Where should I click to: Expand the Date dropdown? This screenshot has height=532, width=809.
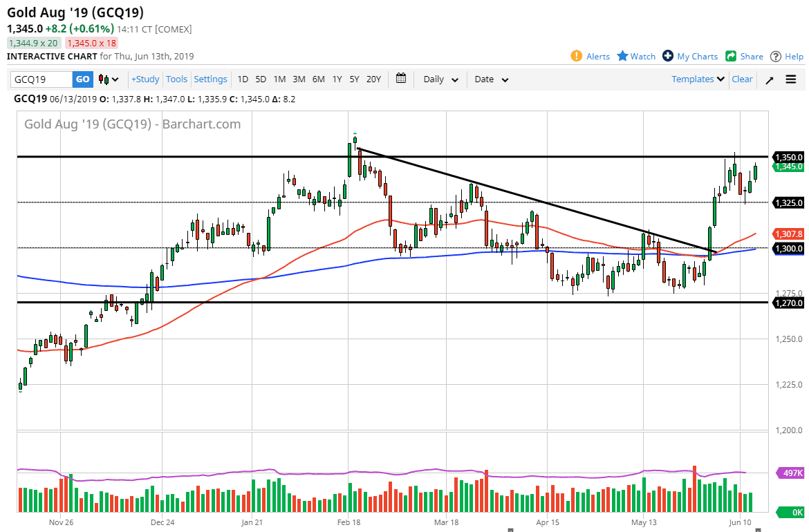[x=491, y=79]
